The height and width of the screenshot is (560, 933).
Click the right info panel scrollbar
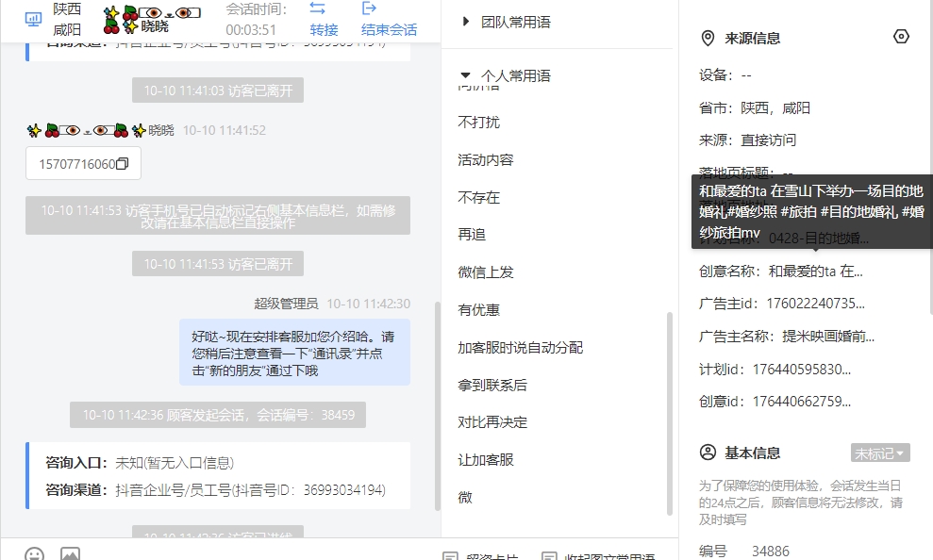click(930, 156)
